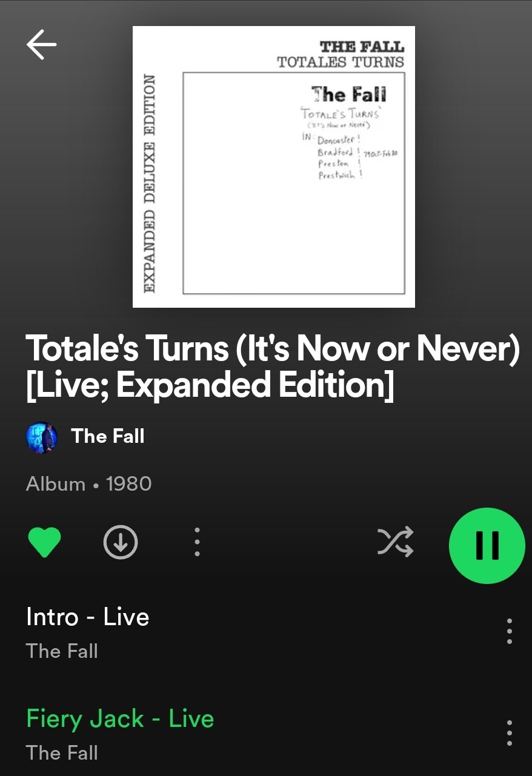The image size is (532, 776).
Task: Open The Fall artist page next to avatar
Action: (x=108, y=436)
